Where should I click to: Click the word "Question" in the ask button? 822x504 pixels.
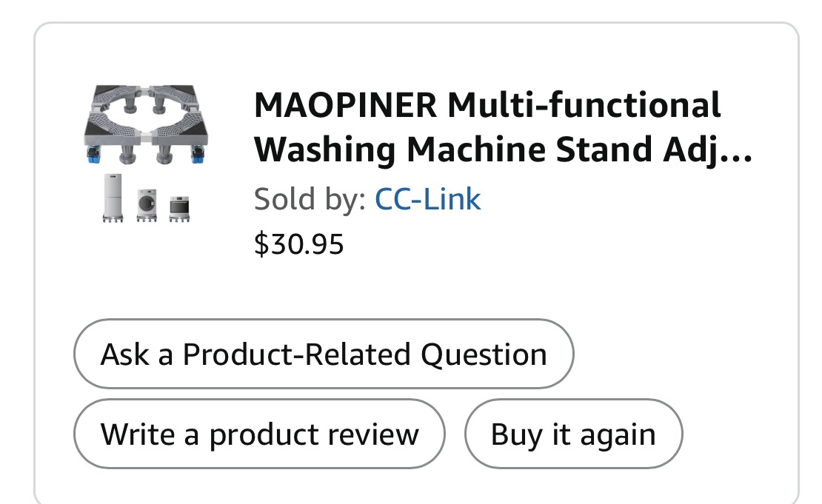(484, 354)
